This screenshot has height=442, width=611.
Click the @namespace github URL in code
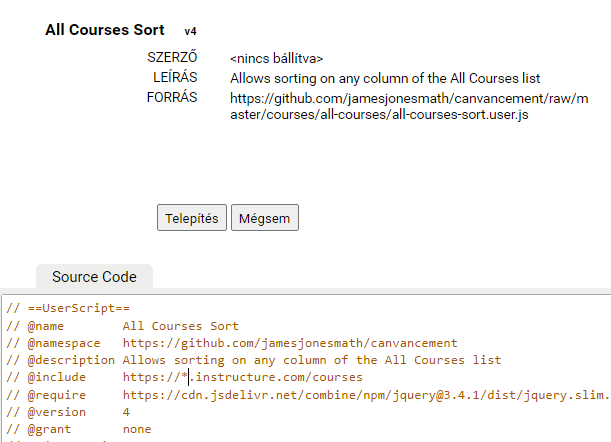point(290,343)
